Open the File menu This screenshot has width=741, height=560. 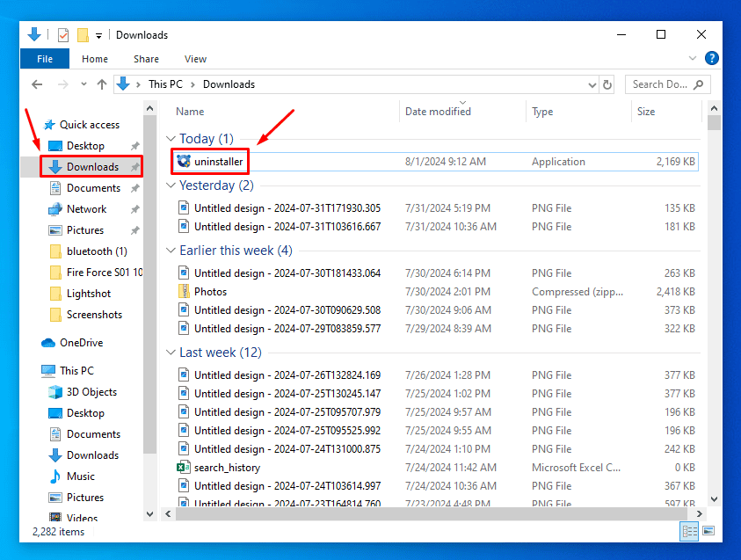tap(44, 59)
